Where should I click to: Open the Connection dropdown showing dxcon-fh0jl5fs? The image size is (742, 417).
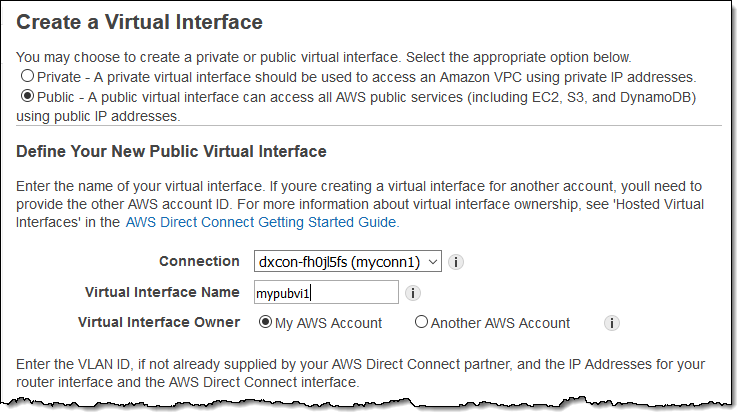340,262
